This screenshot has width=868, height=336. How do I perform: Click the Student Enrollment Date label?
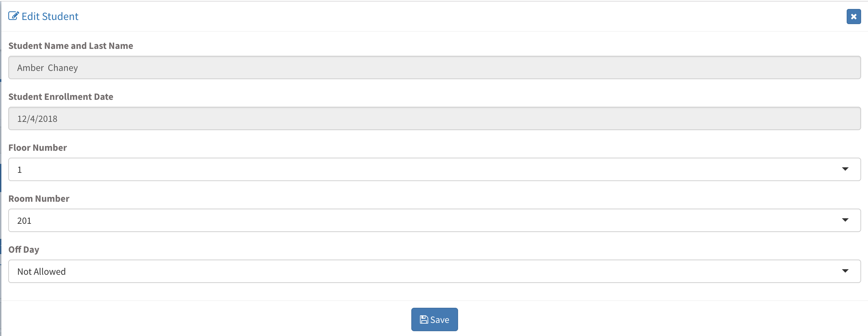[x=61, y=97]
